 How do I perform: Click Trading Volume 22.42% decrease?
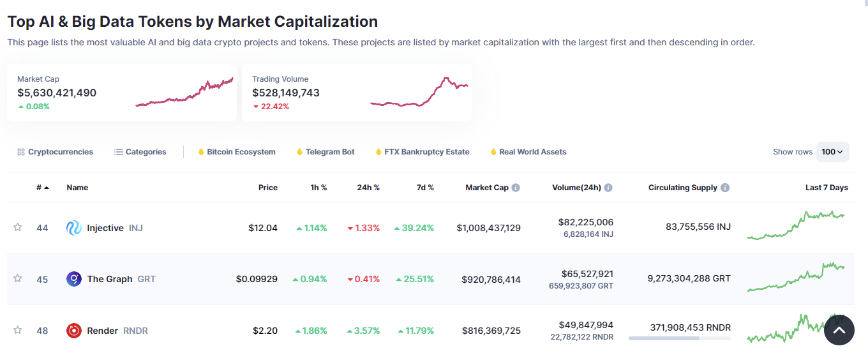click(271, 107)
